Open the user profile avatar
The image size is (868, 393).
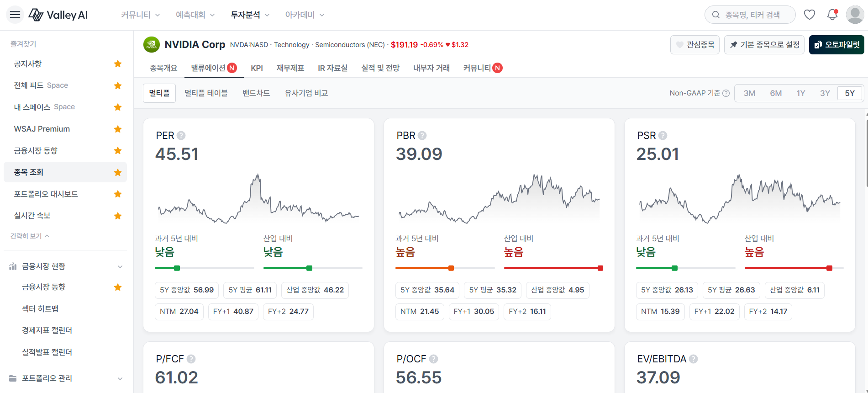[855, 15]
